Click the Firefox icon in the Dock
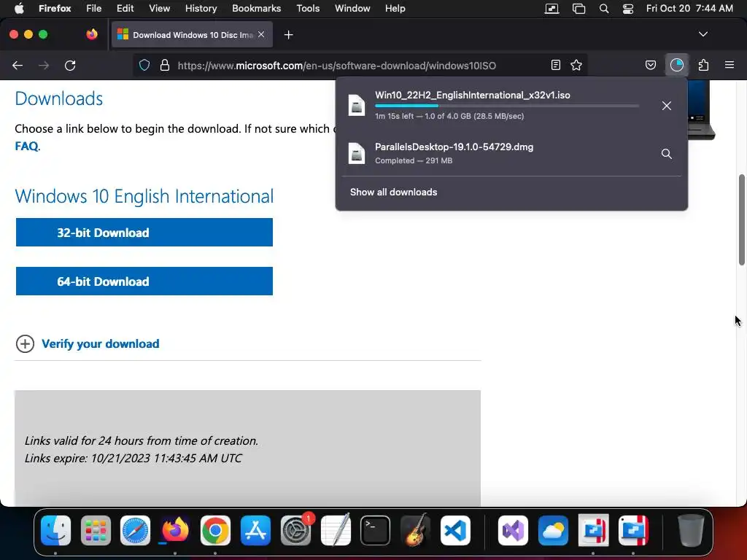This screenshot has width=747, height=560. click(x=175, y=530)
